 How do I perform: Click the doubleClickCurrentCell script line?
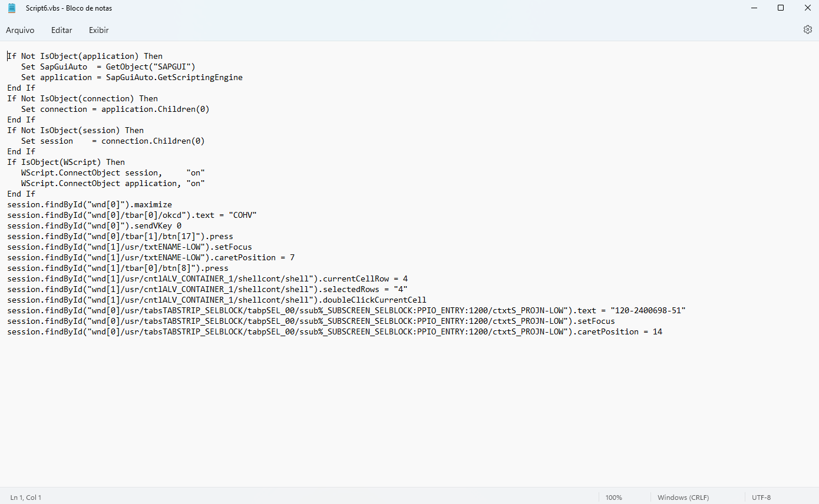(x=217, y=300)
